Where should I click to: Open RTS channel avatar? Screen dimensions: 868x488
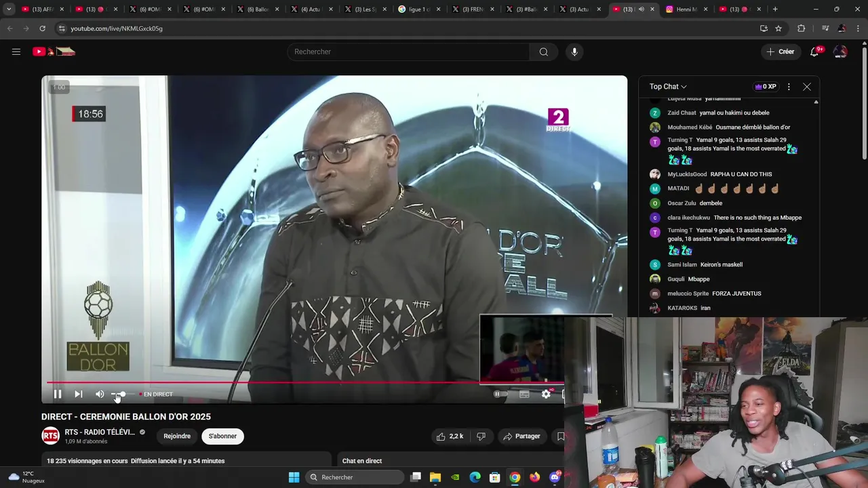[50, 436]
